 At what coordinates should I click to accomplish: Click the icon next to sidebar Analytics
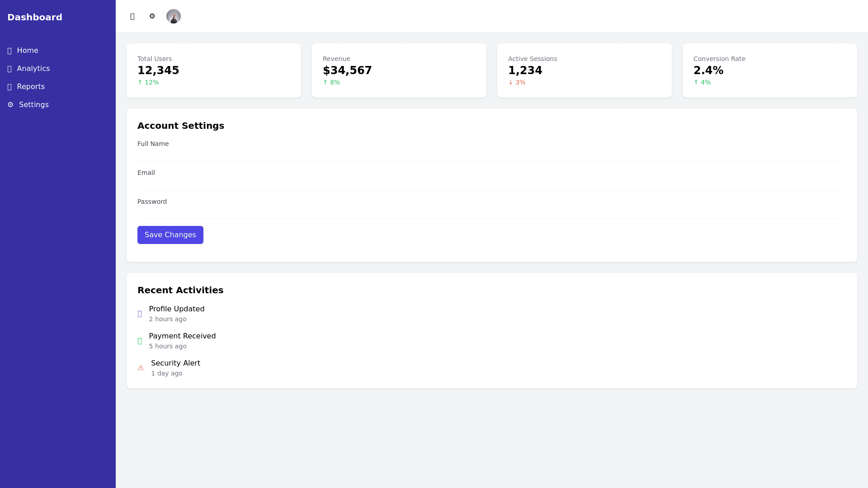9,69
